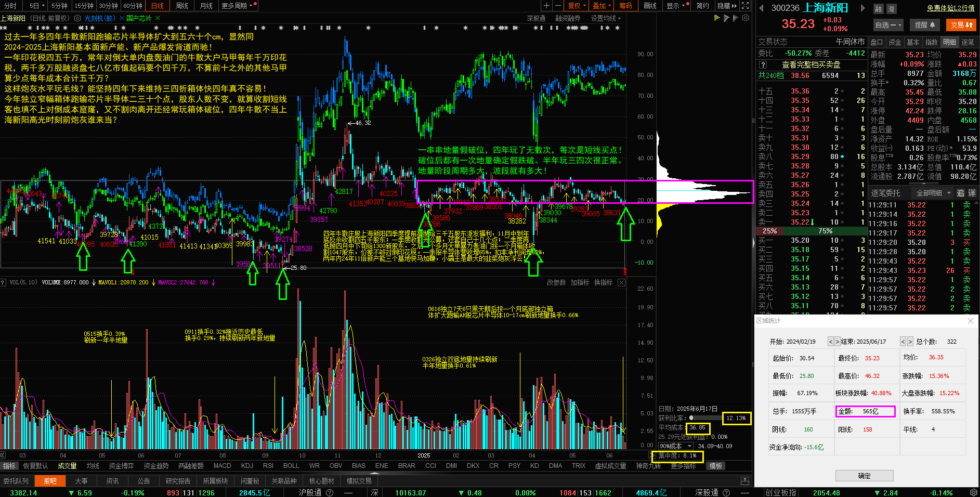The image size is (980, 497).
Task: Select the 更多指标 indicator tab
Action: coord(683,466)
